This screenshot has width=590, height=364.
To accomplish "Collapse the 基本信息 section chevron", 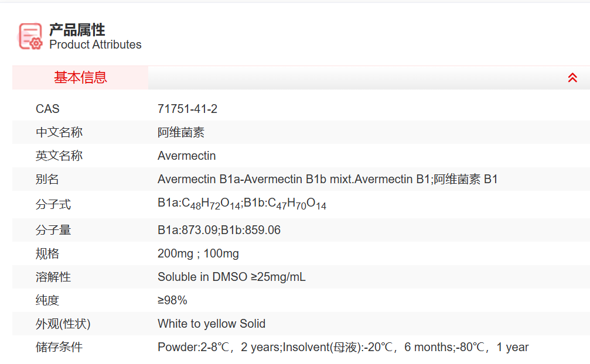I will pos(572,78).
